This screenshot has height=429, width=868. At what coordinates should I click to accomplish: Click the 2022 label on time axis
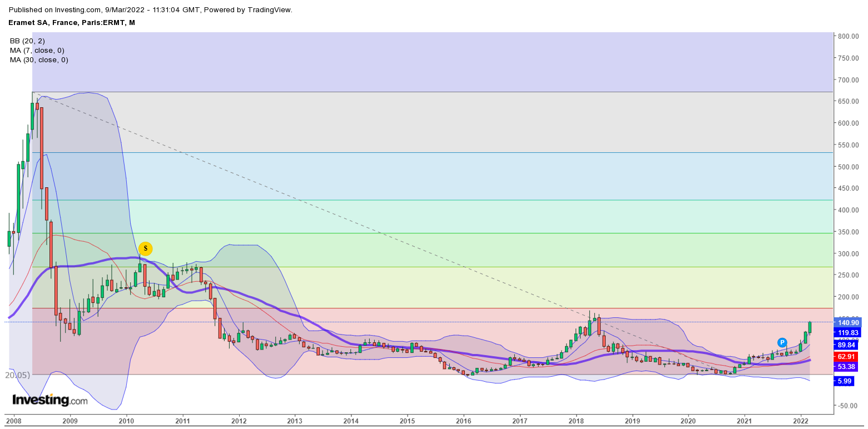[x=801, y=420]
